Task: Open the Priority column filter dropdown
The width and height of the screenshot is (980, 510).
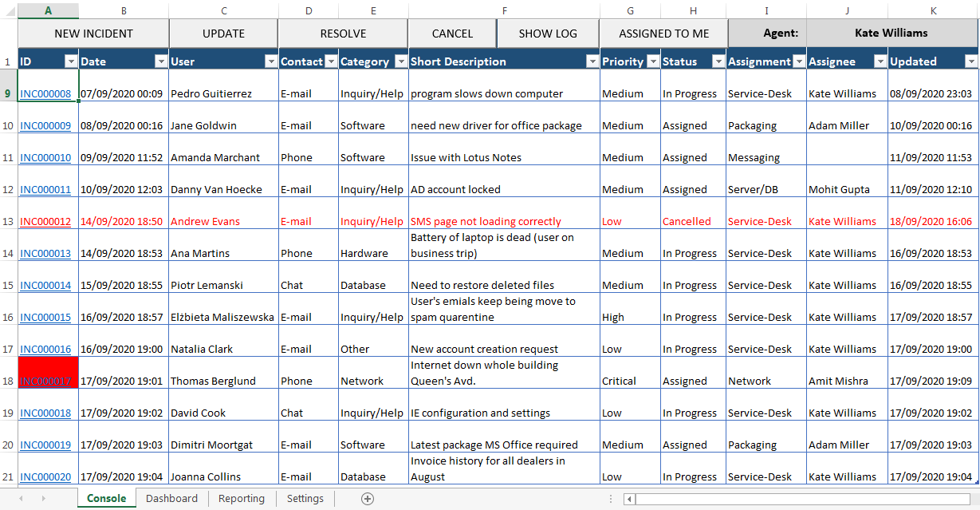Action: 653,61
